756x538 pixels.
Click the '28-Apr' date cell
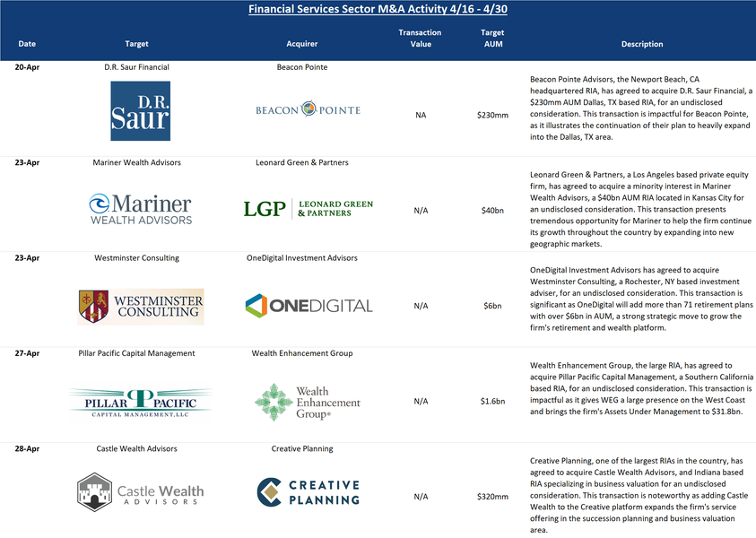coord(27,448)
